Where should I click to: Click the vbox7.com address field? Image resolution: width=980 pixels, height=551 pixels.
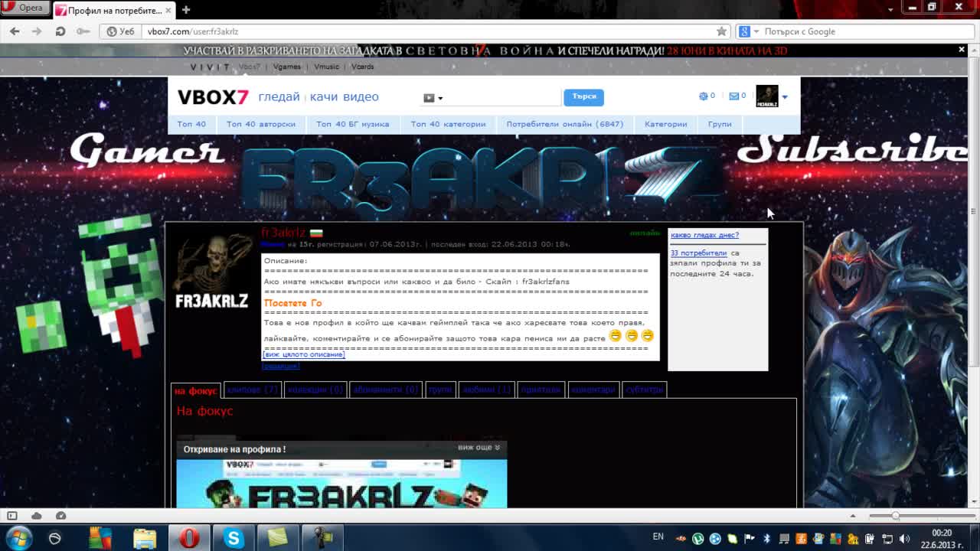coord(429,31)
